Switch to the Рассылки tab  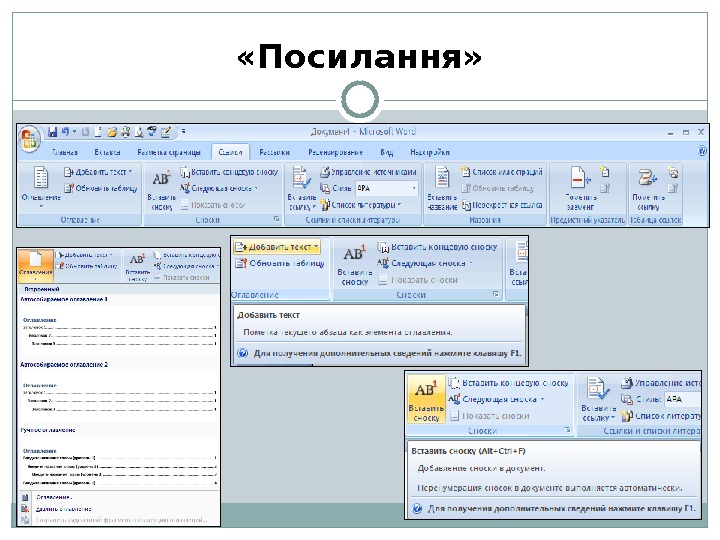[x=274, y=152]
